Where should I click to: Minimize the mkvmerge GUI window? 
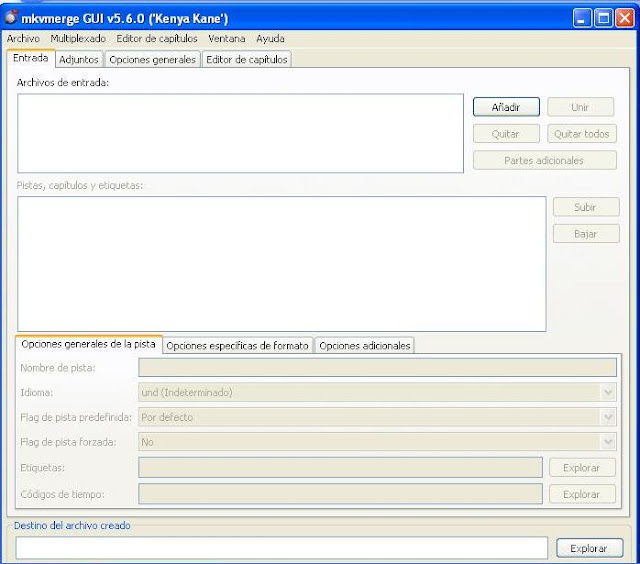pyautogui.click(x=582, y=18)
